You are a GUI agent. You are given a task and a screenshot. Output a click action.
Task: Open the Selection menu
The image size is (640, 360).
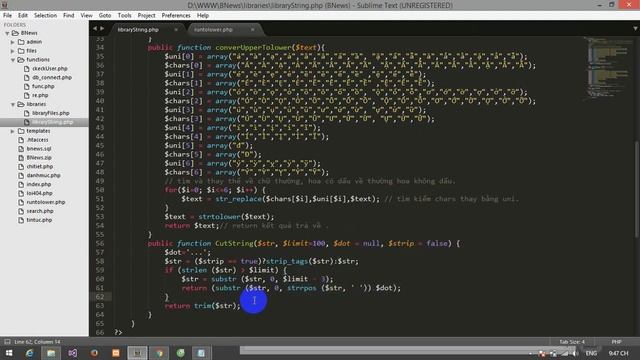(45, 16)
